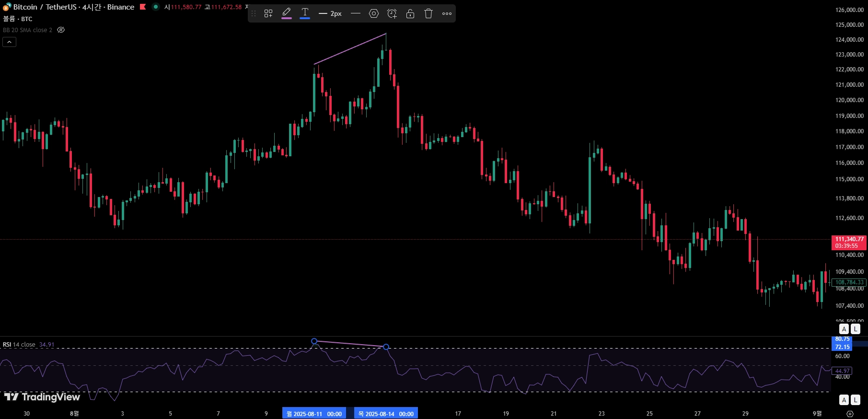868x419 pixels.
Task: Click the 17 date label on time axis
Action: (458, 413)
